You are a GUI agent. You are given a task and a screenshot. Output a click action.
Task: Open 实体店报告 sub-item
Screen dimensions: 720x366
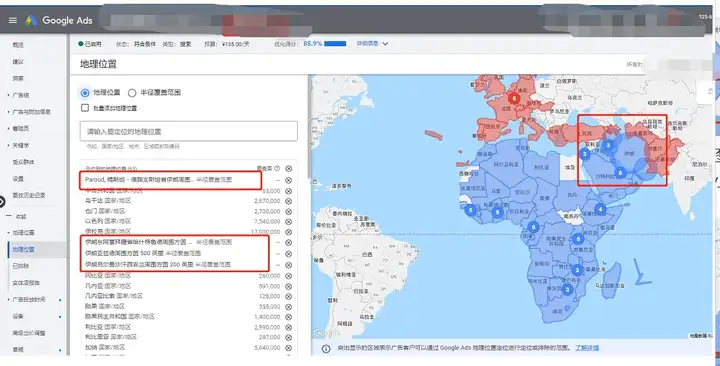click(26, 283)
